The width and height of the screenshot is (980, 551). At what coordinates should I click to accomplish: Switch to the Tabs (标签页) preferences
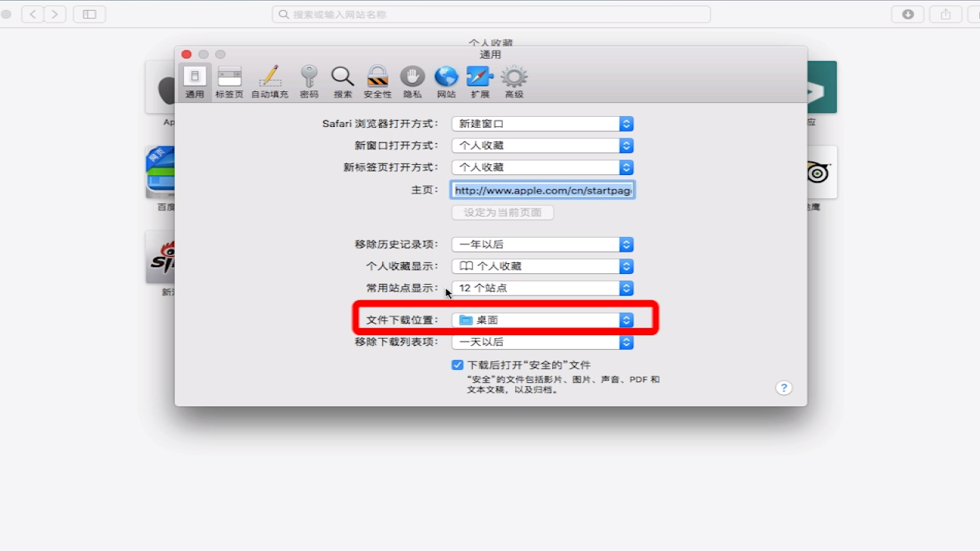tap(229, 82)
